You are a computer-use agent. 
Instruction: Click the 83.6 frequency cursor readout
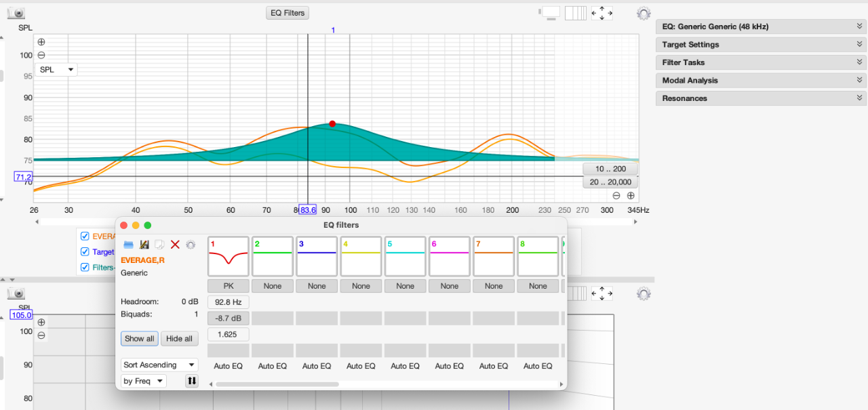click(307, 210)
